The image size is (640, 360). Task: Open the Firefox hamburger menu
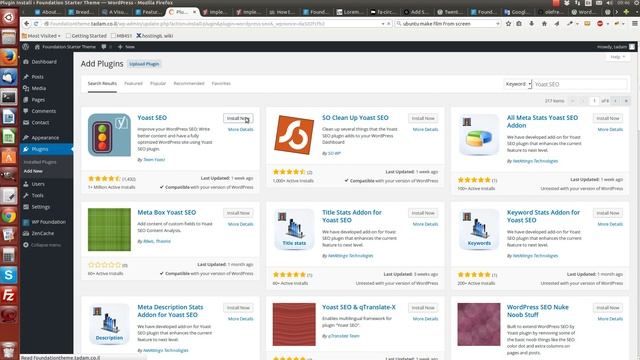(635, 24)
